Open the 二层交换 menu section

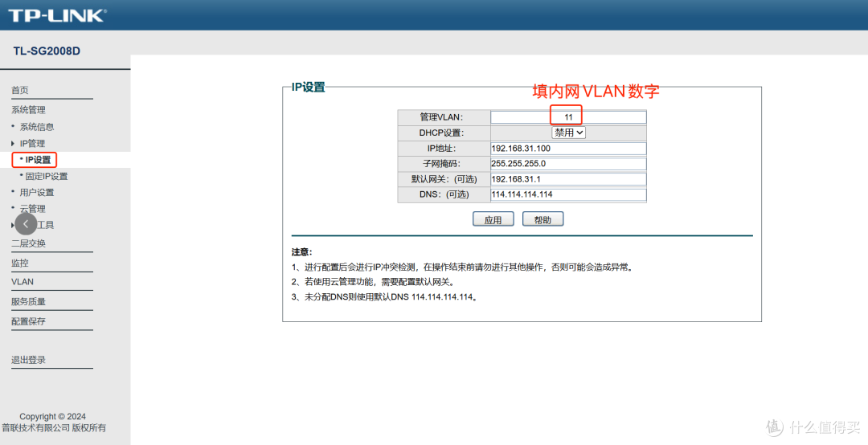(28, 243)
